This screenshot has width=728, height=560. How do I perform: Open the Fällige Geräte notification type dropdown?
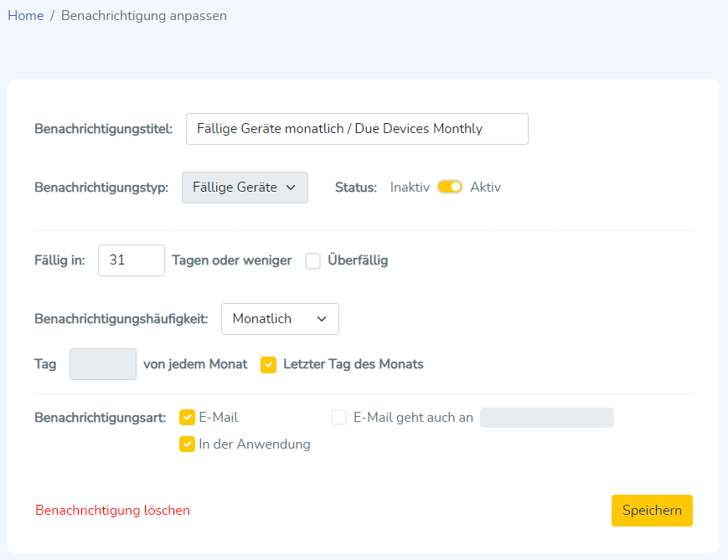[245, 187]
